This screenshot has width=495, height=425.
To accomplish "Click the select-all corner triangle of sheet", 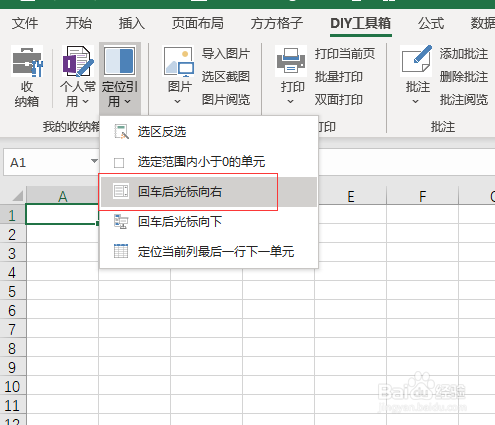I will 17,195.
